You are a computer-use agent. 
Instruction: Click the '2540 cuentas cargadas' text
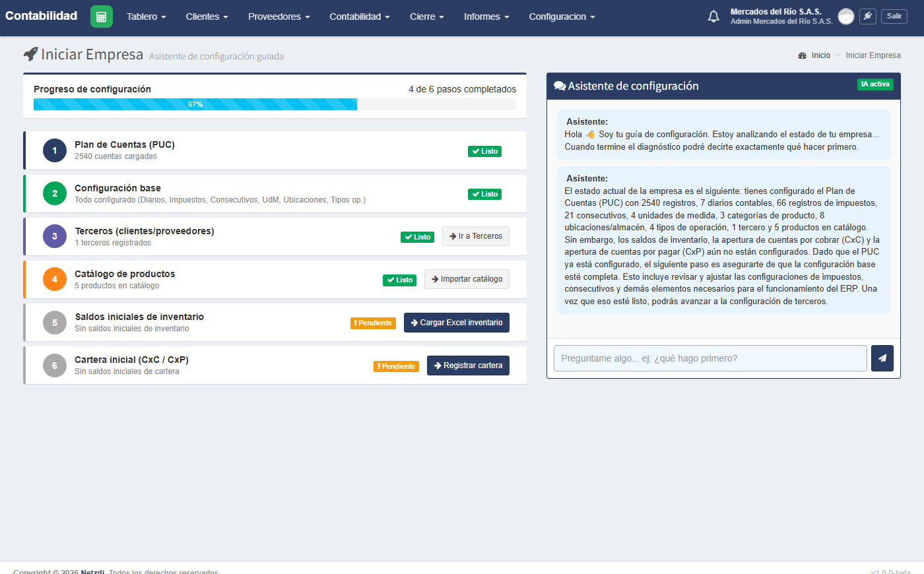(115, 156)
